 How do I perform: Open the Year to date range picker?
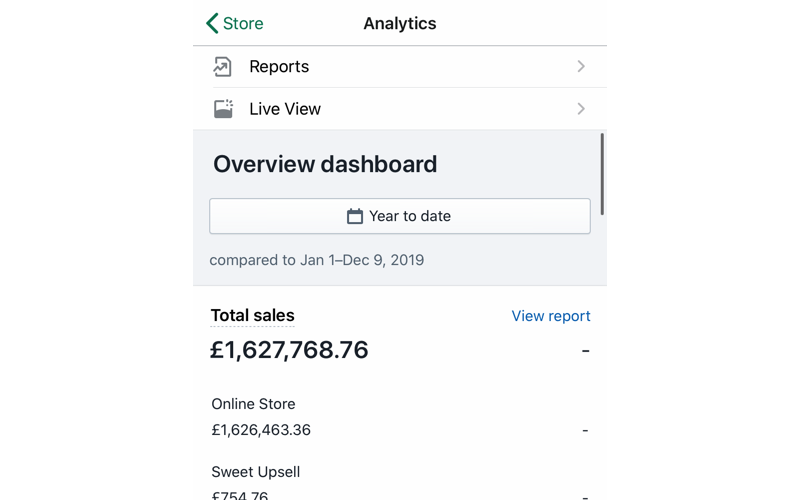[x=400, y=216]
